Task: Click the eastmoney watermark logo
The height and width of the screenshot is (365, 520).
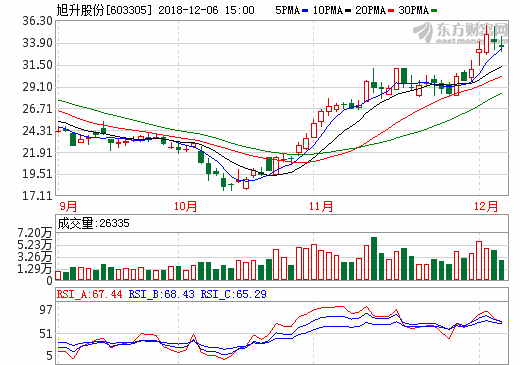Action: point(460,33)
